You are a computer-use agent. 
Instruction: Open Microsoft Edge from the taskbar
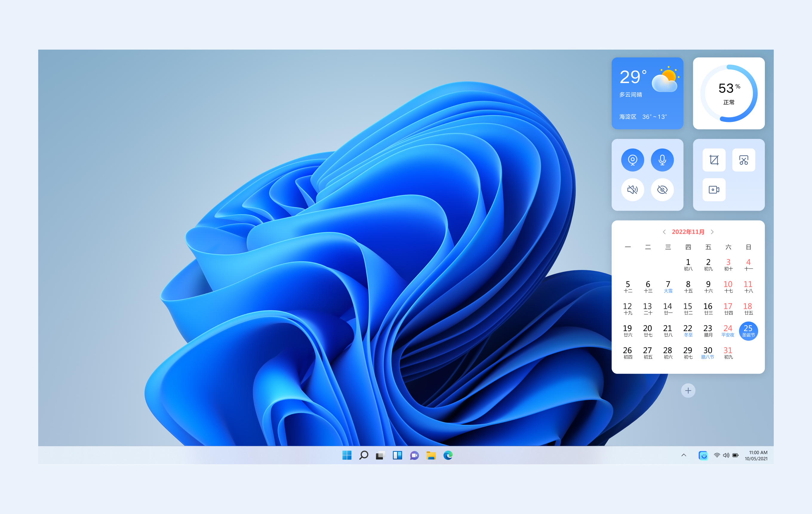tap(448, 455)
